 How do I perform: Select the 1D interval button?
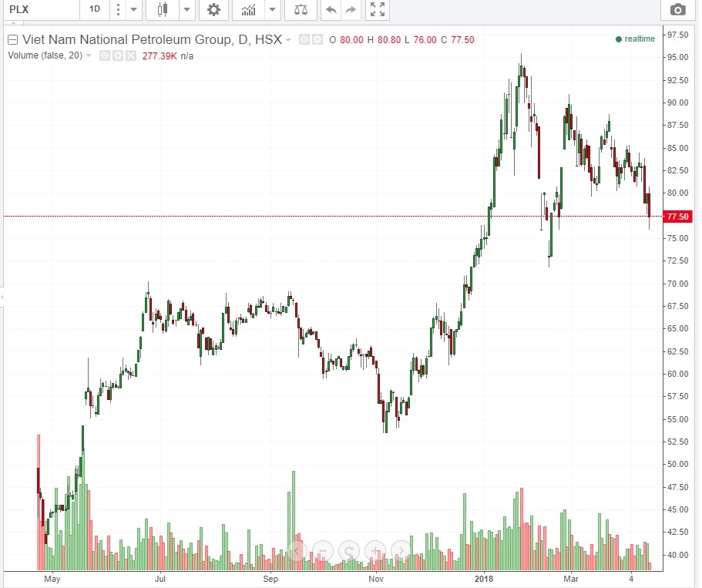point(95,9)
